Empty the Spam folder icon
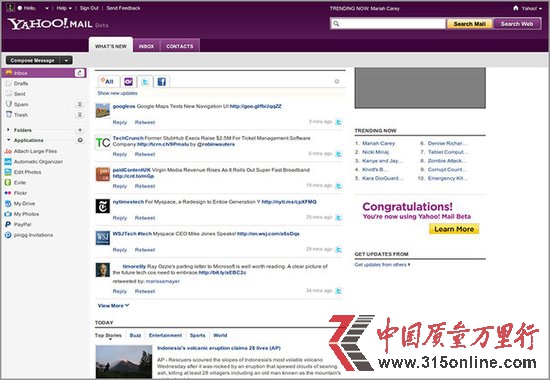Image resolution: width=550 pixels, height=380 pixels. (x=80, y=104)
